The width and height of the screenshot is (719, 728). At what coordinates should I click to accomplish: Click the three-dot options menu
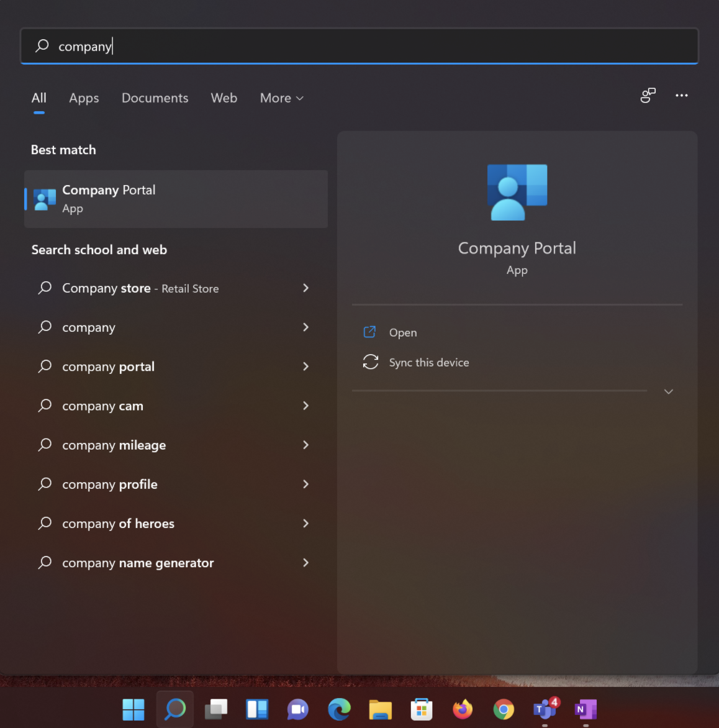681,96
